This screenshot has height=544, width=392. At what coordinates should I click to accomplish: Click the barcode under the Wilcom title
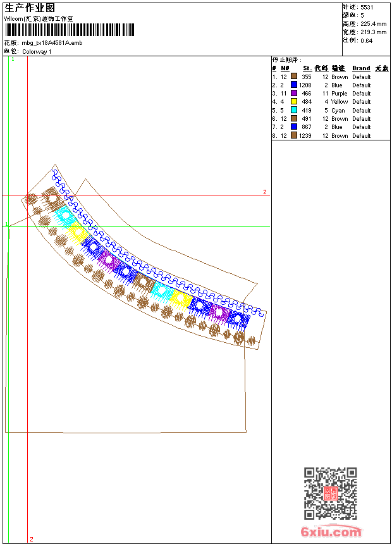(x=69, y=30)
